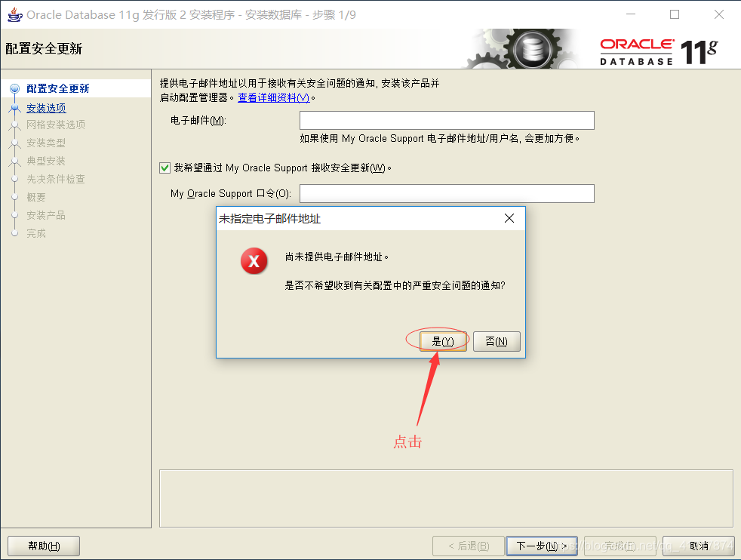Click the 后退(B) button
Screen dimensions: 741x560
(x=469, y=546)
